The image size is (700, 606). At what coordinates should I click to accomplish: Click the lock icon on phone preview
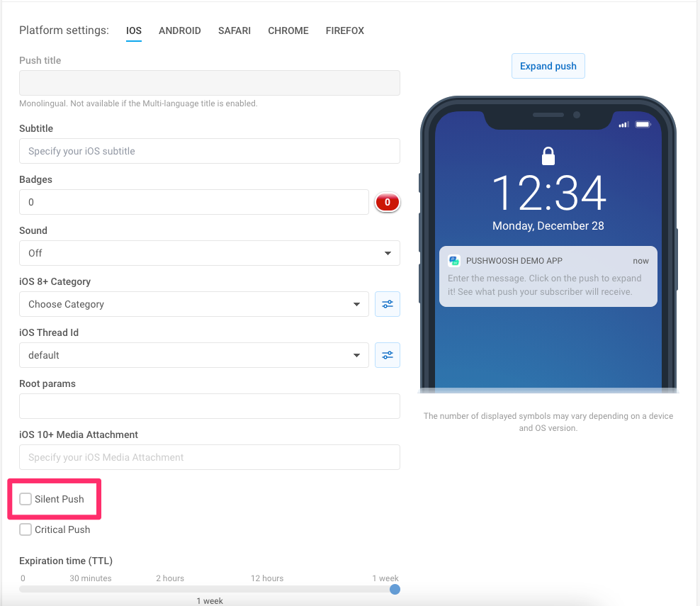point(548,156)
